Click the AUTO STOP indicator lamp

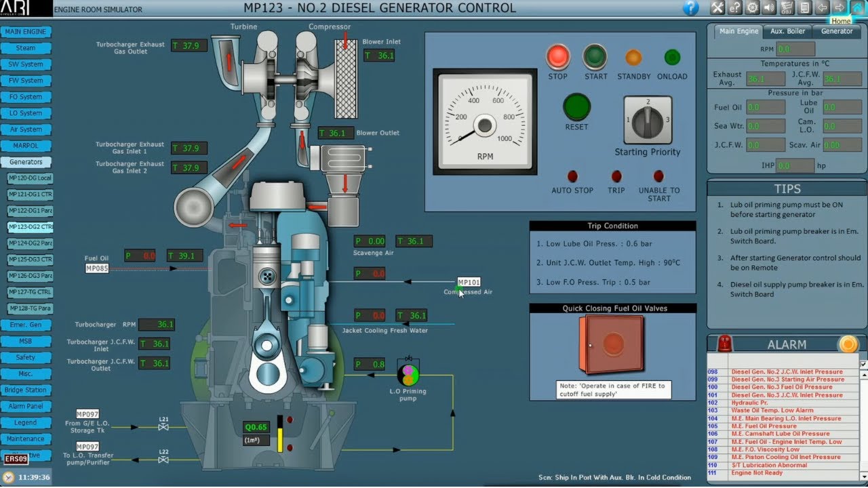tap(572, 176)
